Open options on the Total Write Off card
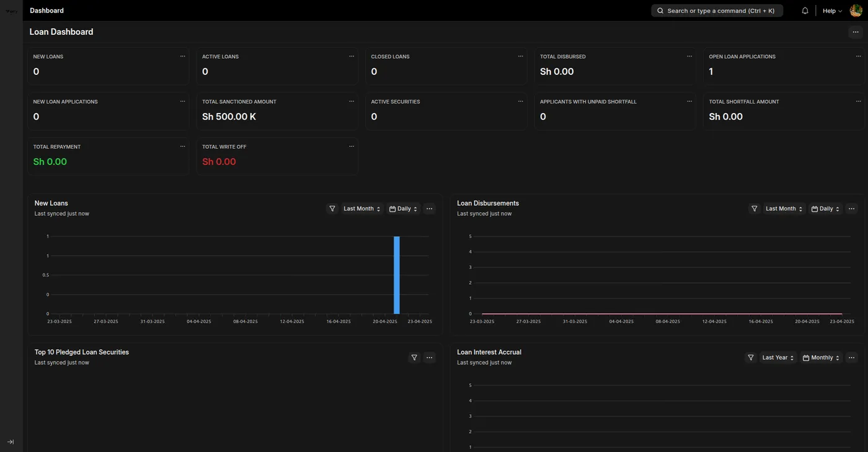 click(x=352, y=147)
